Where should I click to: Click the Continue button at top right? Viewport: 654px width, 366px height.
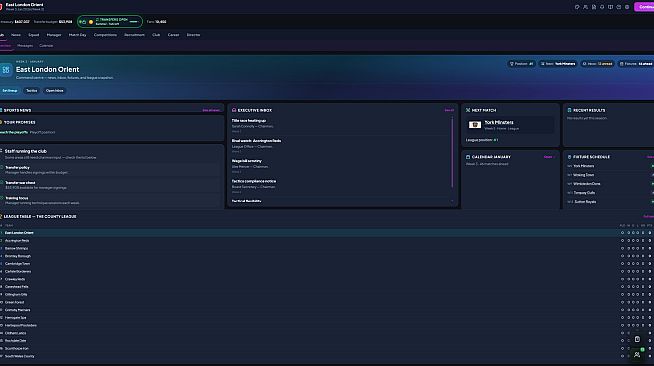click(x=644, y=7)
